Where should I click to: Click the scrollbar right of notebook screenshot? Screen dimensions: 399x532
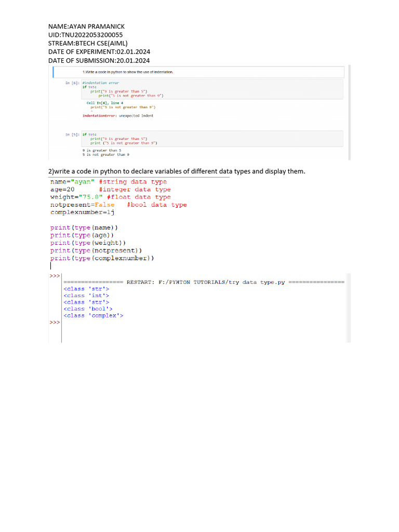click(x=349, y=112)
